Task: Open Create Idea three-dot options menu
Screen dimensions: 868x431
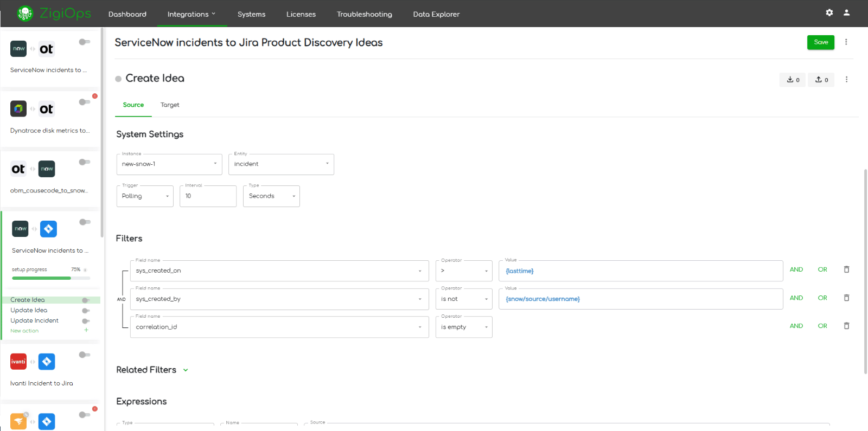Action: tap(846, 80)
